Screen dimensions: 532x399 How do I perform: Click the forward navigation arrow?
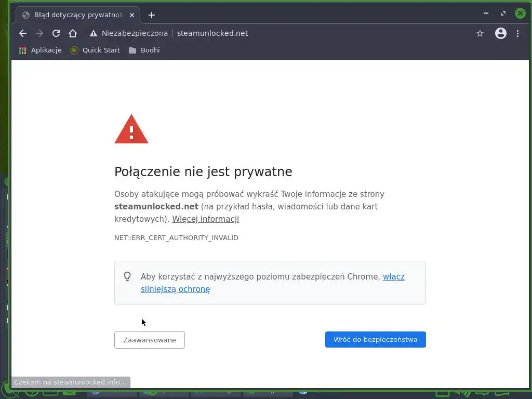pyautogui.click(x=39, y=33)
